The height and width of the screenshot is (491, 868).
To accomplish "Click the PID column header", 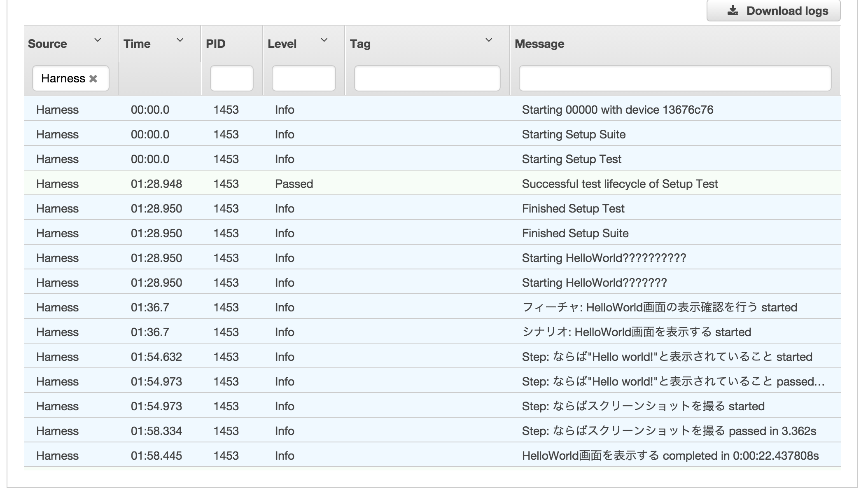I will pos(216,44).
